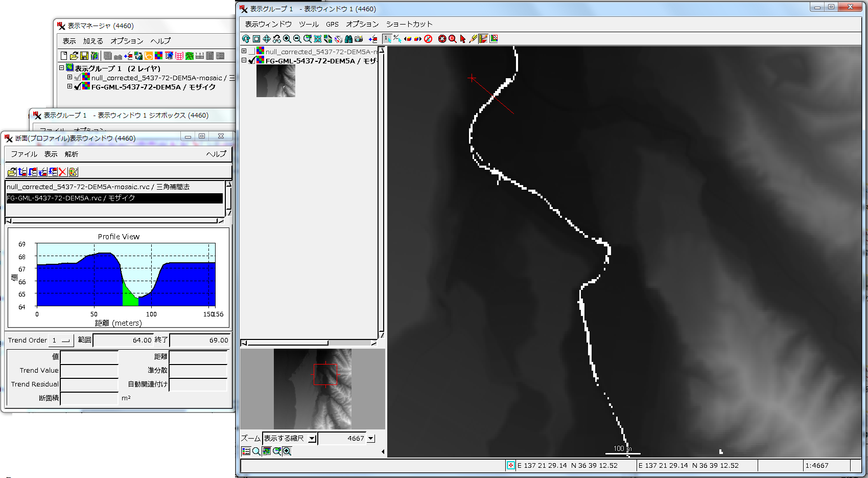Click the red X delete icon in profile toolbar
The image size is (868, 478).
tap(62, 172)
